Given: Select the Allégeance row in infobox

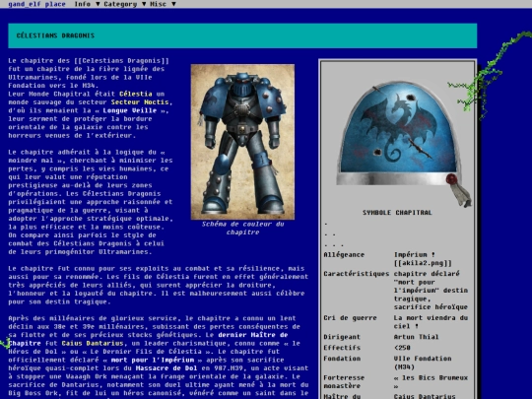Looking at the screenshot, I should coord(397,258).
